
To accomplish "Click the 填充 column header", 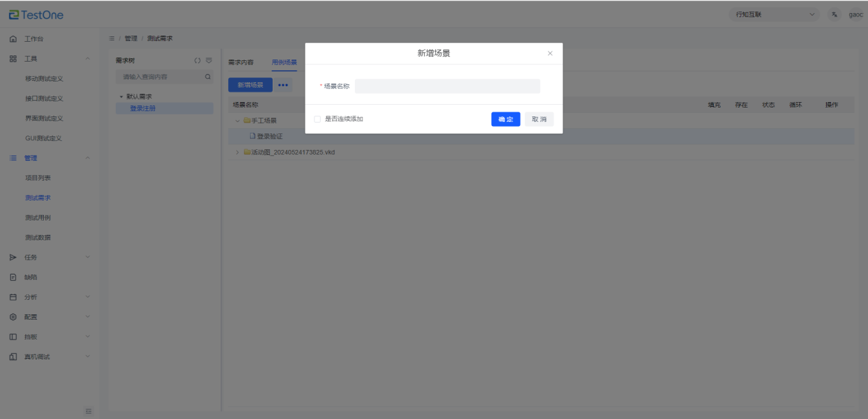I will [714, 105].
